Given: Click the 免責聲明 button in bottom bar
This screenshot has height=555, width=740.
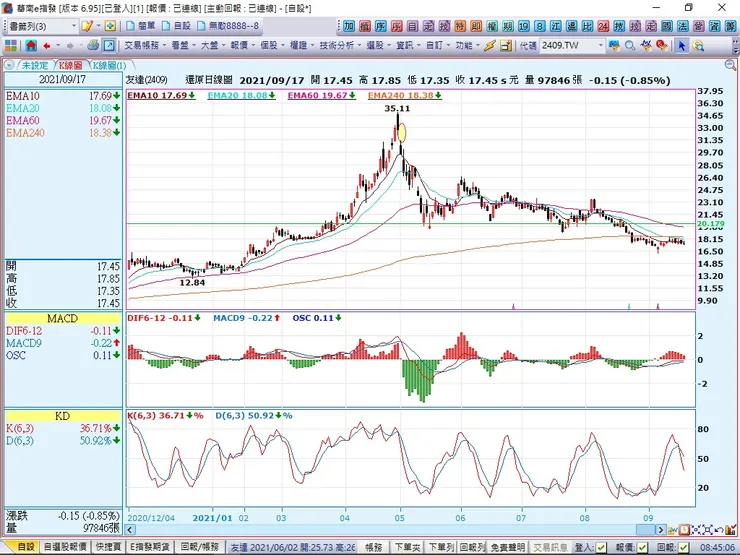Looking at the screenshot, I should pos(509,547).
